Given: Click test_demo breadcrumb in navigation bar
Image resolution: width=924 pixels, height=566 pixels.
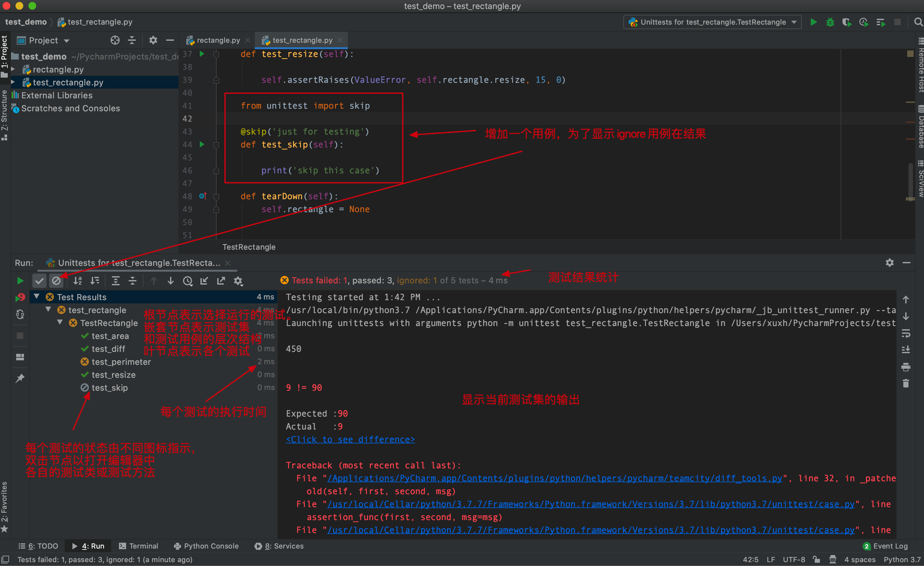Looking at the screenshot, I should pos(26,22).
